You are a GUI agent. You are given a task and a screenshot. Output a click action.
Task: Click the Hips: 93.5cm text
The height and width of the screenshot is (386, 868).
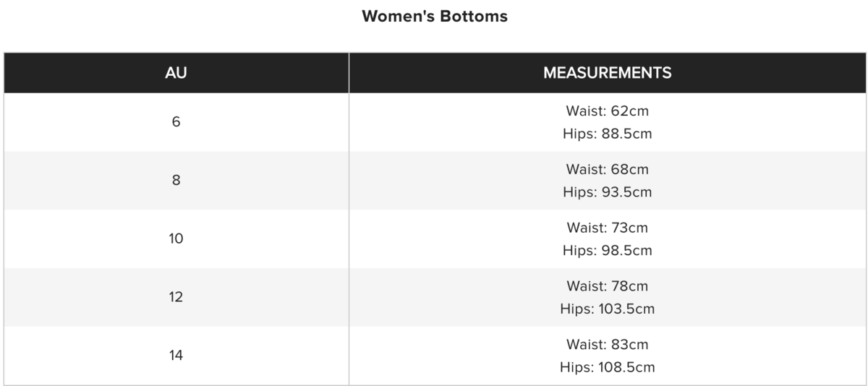[607, 192]
